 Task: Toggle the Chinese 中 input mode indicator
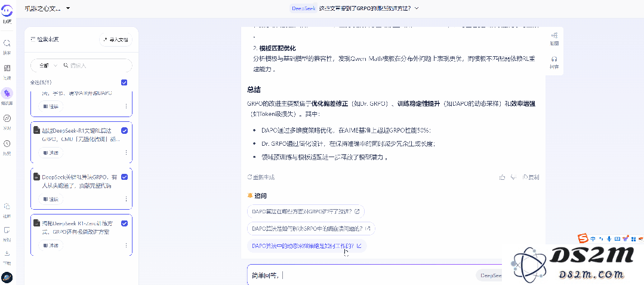593,238
